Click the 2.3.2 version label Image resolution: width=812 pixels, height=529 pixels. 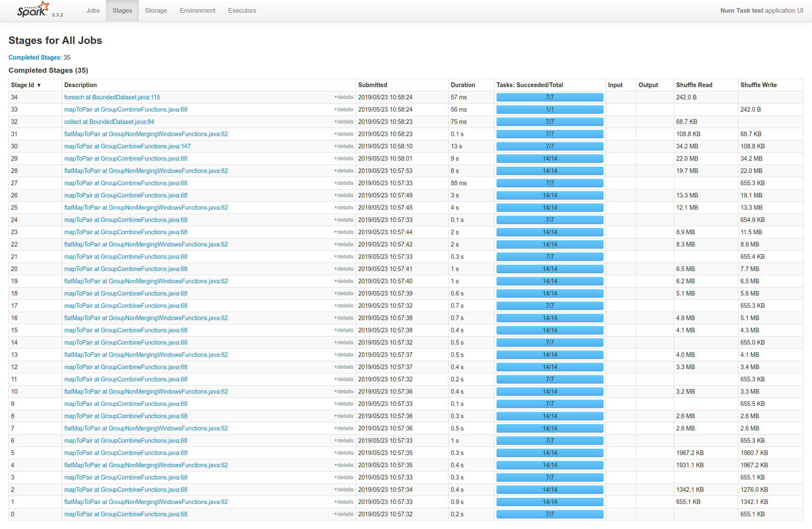click(x=58, y=15)
